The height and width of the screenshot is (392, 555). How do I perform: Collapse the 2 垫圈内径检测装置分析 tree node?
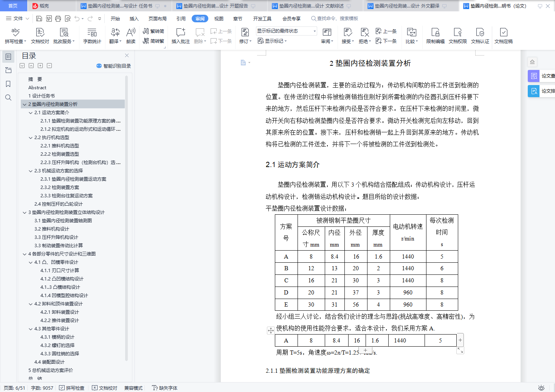coord(25,104)
